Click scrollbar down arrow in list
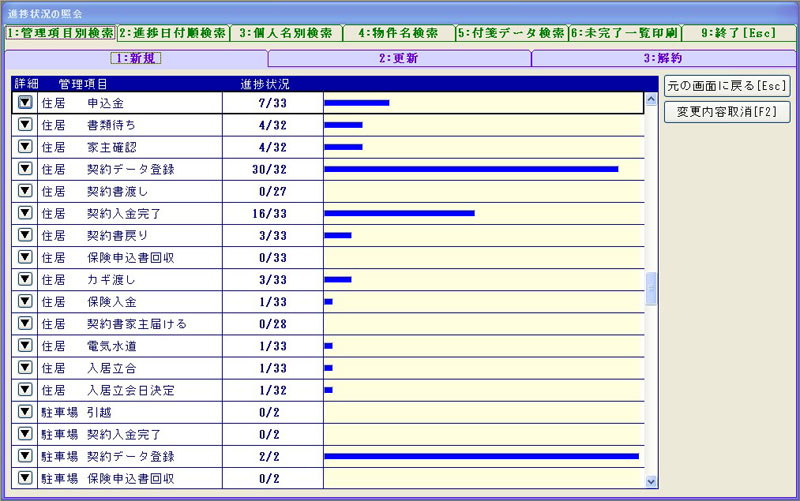Image resolution: width=800 pixels, height=501 pixels. [652, 481]
